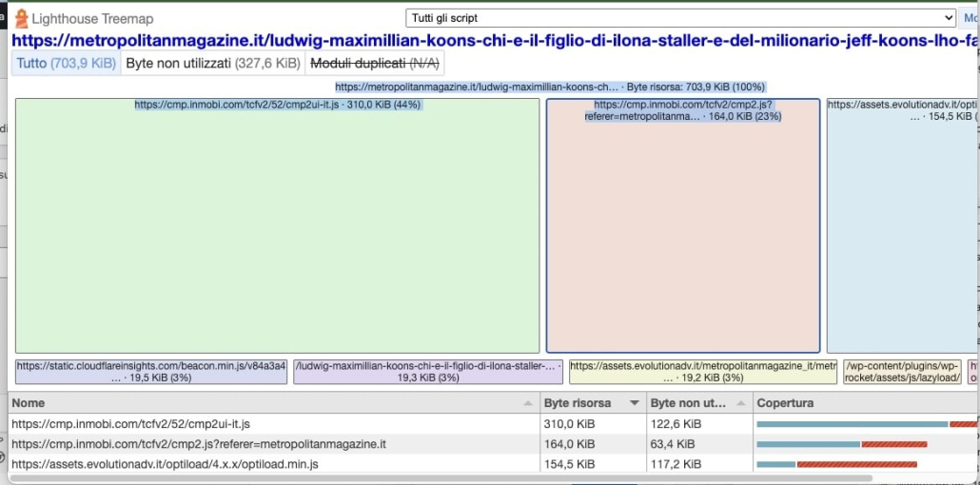
Task: Click the '117,2 KiB' unused bytes cell
Action: tap(699, 464)
